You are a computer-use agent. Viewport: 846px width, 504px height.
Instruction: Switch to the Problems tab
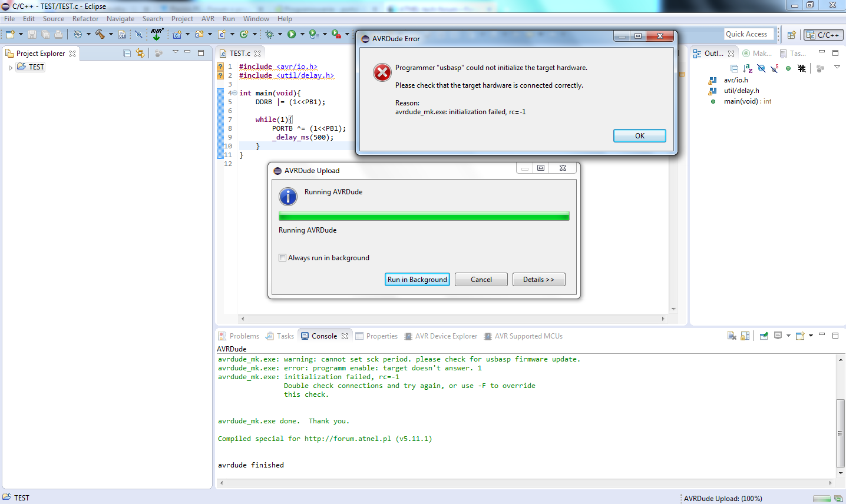239,336
